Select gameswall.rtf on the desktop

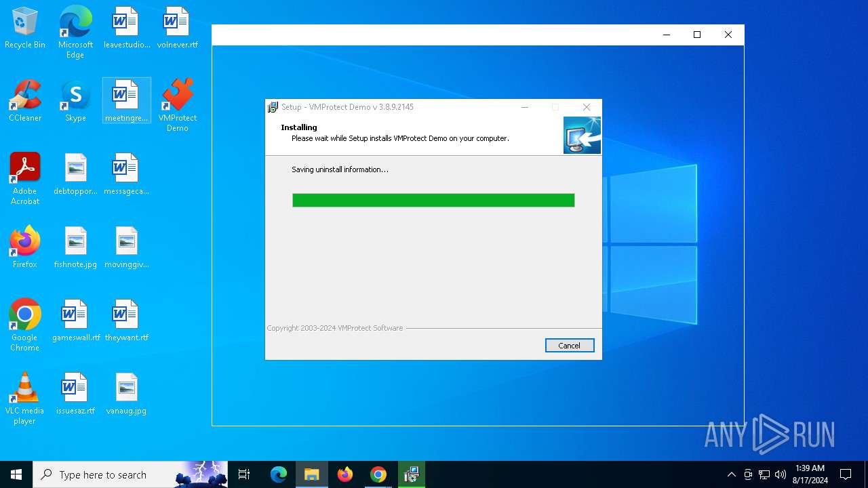coord(75,321)
